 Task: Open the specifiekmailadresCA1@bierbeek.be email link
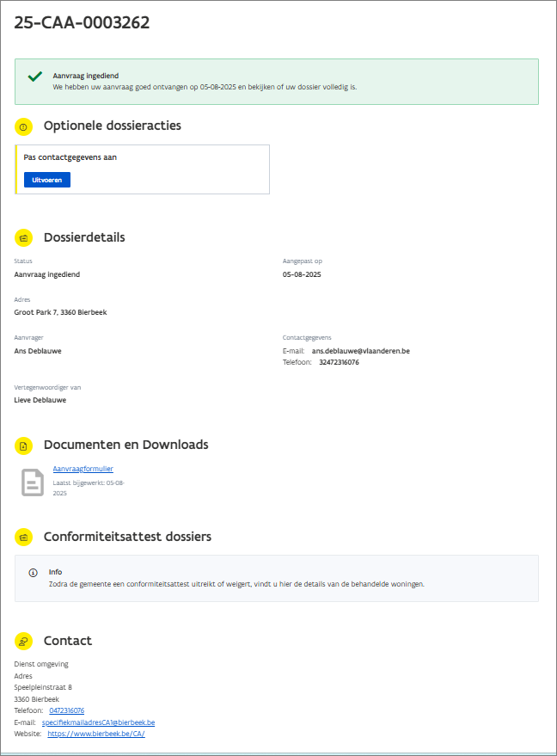click(x=98, y=722)
